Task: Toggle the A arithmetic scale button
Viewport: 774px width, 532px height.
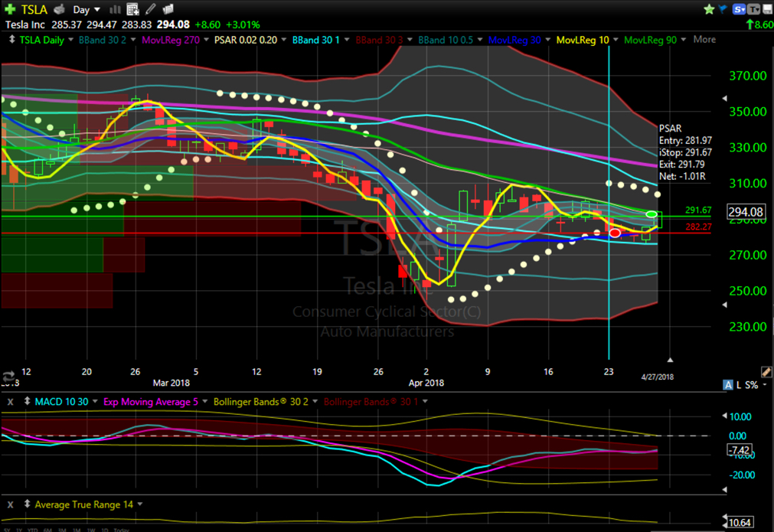Action: point(728,385)
